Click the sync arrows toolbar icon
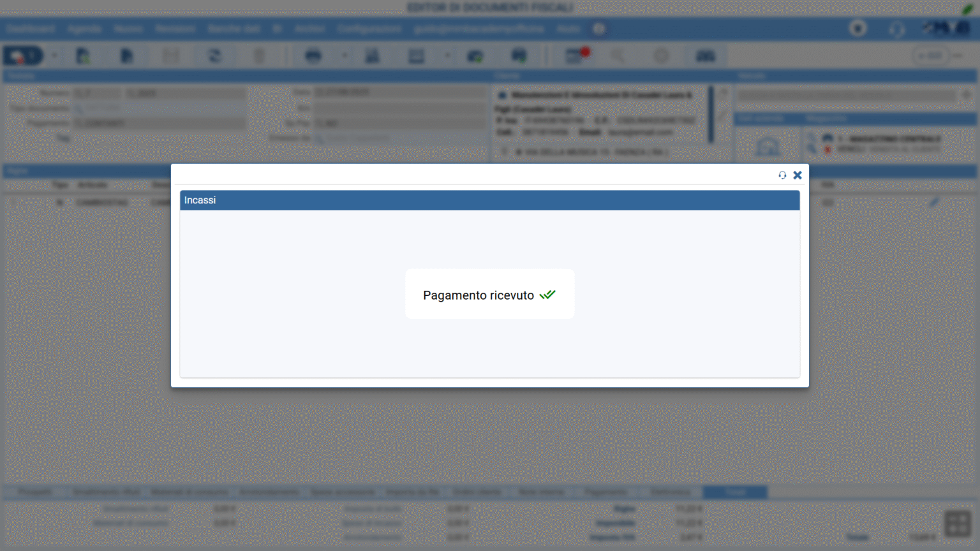980x551 pixels. point(214,56)
